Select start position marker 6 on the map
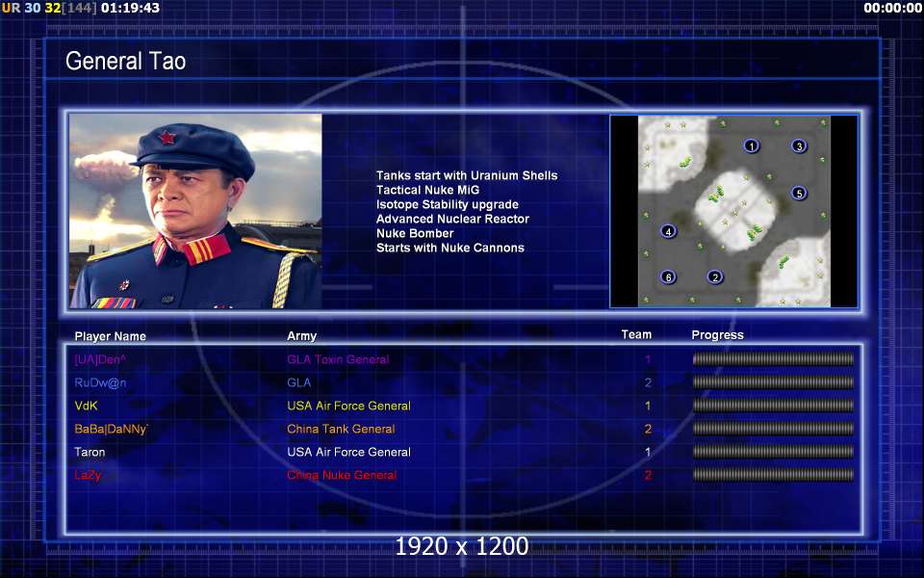Image resolution: width=924 pixels, height=578 pixels. pos(668,276)
